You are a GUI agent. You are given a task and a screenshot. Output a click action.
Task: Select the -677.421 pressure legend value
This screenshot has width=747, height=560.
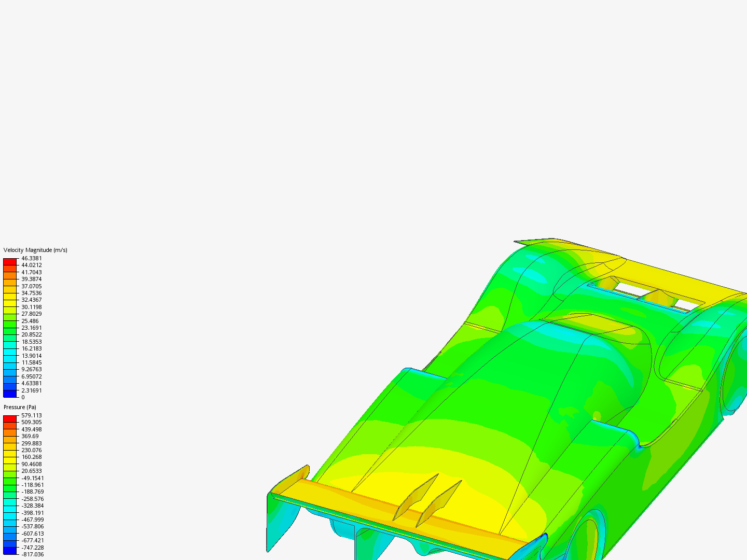pyautogui.click(x=33, y=540)
